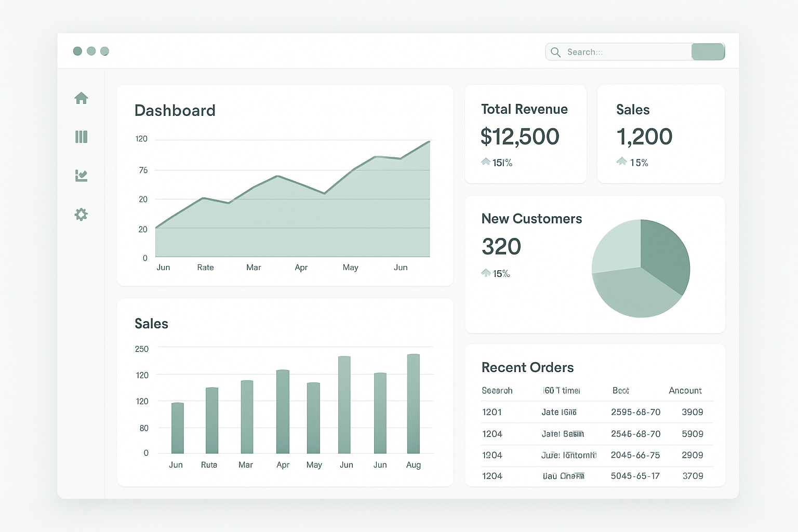Screen dimensions: 798x532
Task: Click the Ancount column header
Action: point(685,390)
